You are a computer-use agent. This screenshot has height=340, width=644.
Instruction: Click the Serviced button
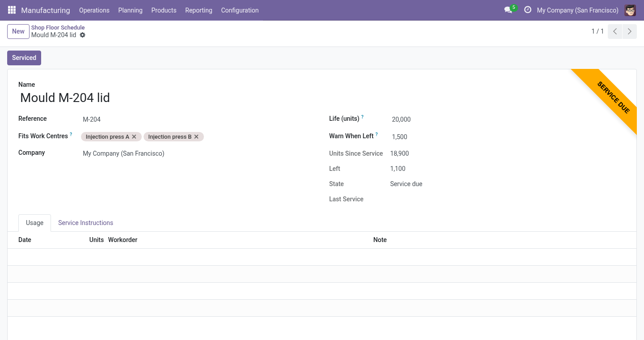24,58
